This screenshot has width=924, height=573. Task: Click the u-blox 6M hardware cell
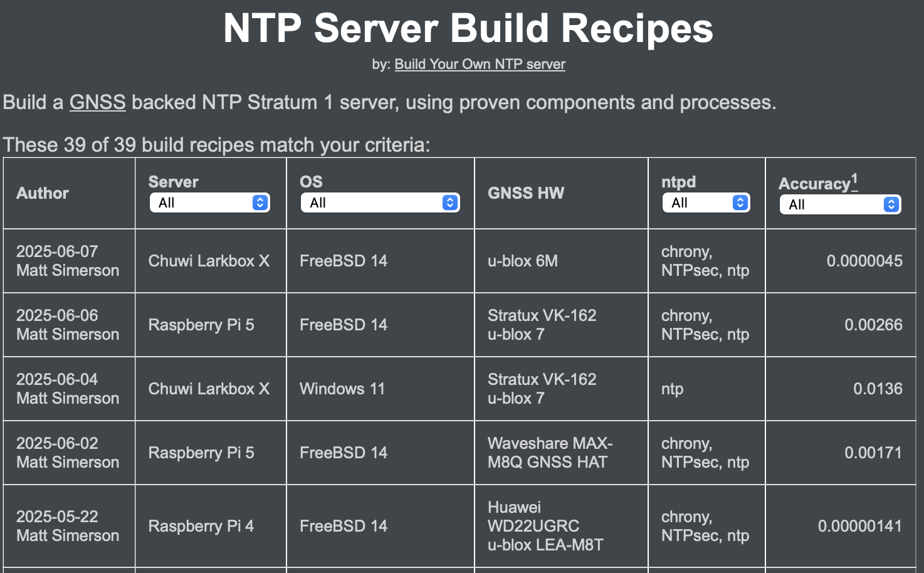point(523,261)
